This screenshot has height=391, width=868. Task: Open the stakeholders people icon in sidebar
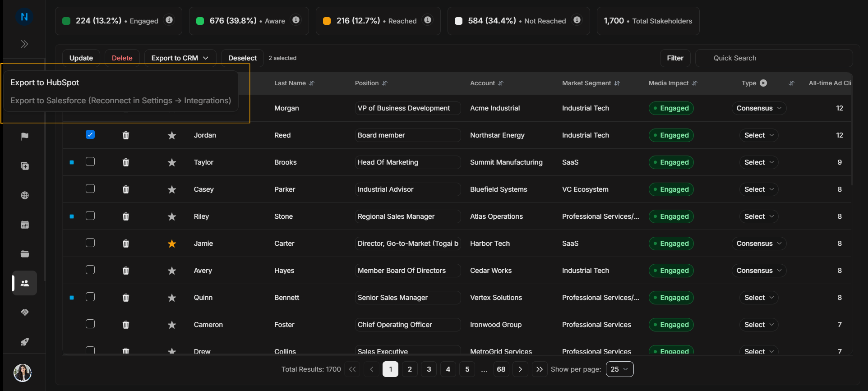[25, 283]
